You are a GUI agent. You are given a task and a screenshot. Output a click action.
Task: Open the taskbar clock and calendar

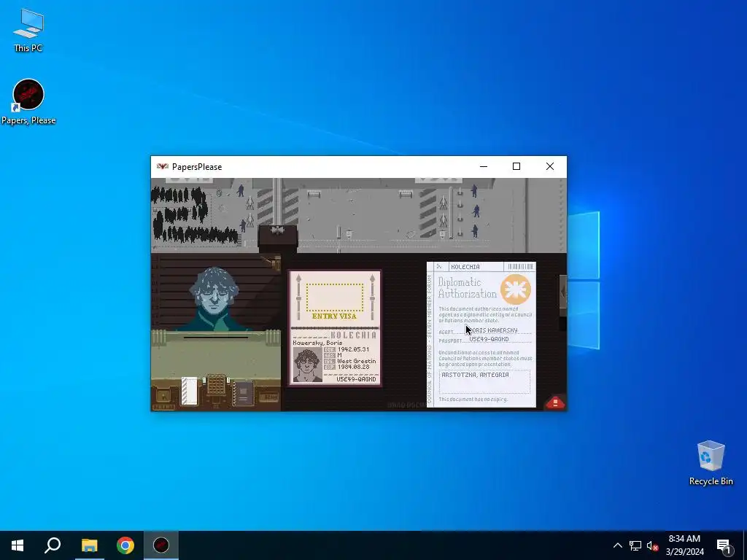pyautogui.click(x=684, y=545)
